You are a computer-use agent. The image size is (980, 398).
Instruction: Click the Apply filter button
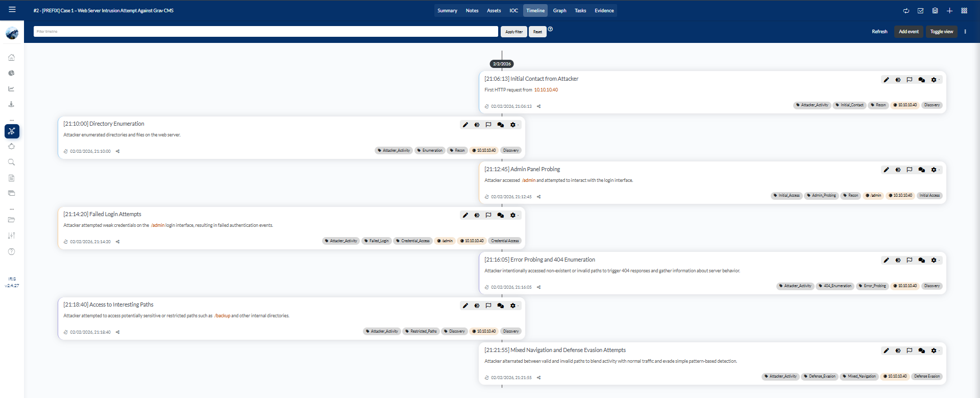[x=513, y=32]
